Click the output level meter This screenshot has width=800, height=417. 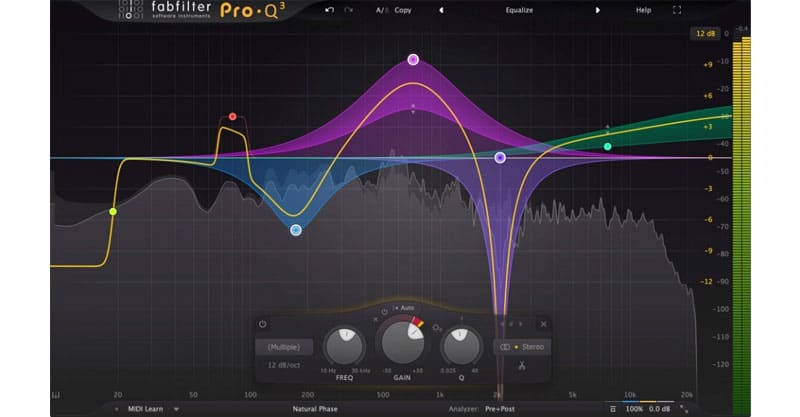[x=741, y=225]
